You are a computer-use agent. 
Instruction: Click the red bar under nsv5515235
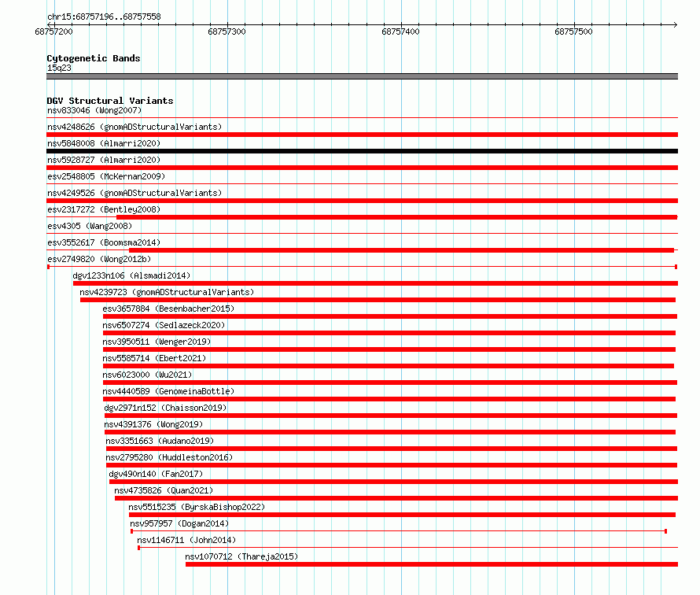pos(402,515)
